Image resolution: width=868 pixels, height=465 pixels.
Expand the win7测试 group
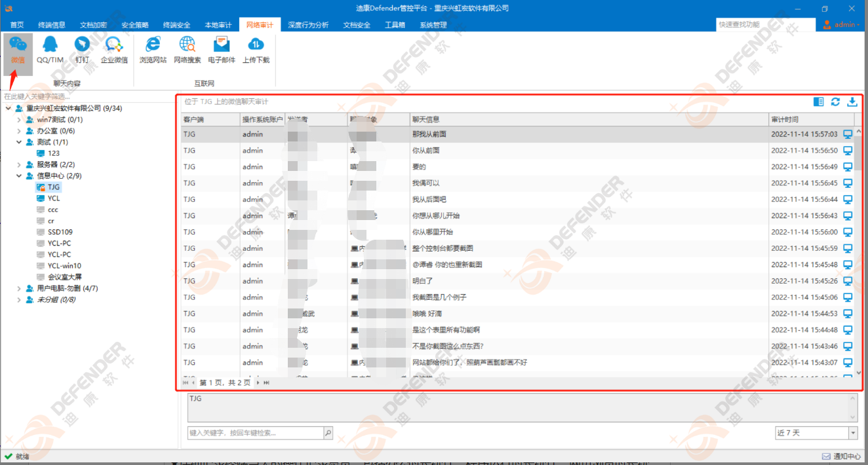18,120
